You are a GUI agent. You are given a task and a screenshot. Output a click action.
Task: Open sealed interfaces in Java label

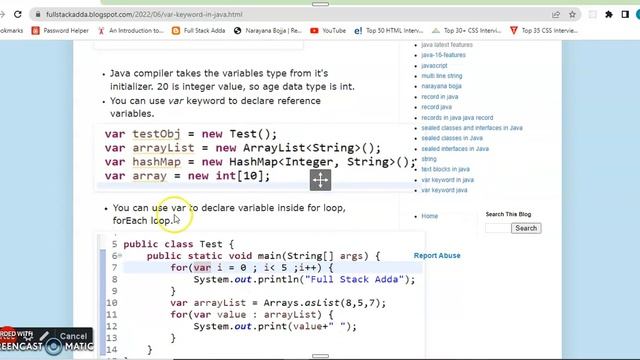(x=455, y=149)
